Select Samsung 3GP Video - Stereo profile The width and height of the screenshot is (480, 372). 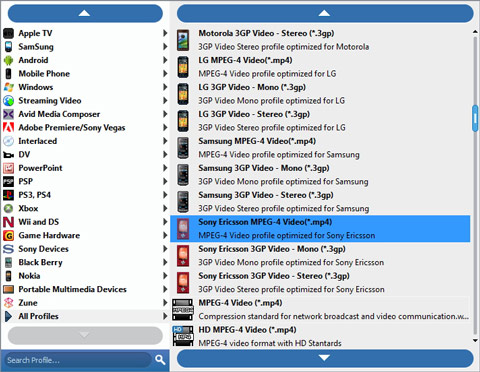(320, 202)
